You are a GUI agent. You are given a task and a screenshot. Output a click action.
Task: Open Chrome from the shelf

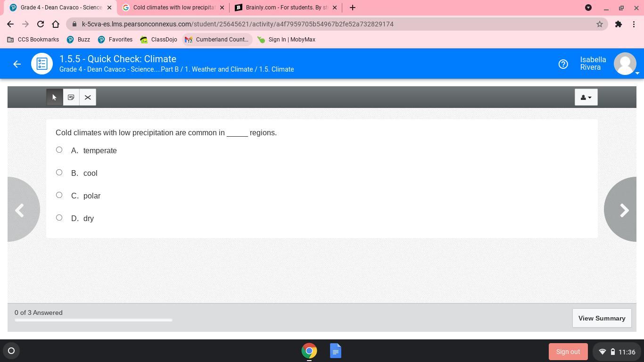tap(309, 351)
